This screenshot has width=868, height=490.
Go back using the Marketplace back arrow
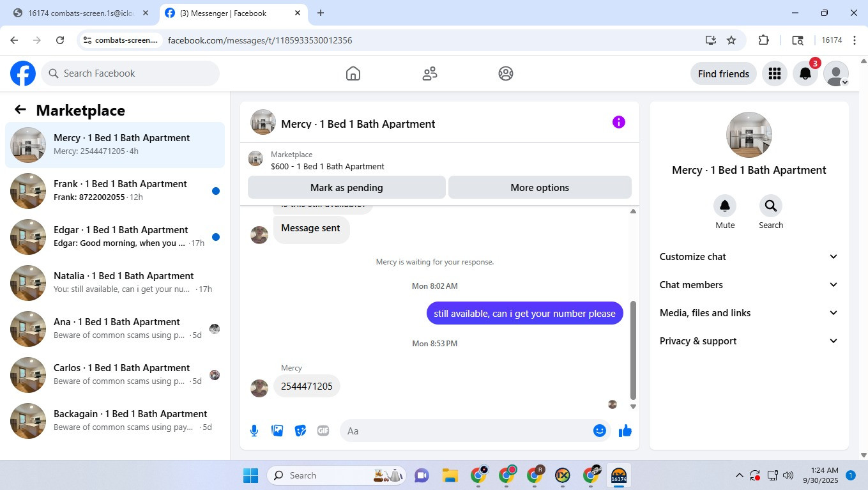pos(20,110)
